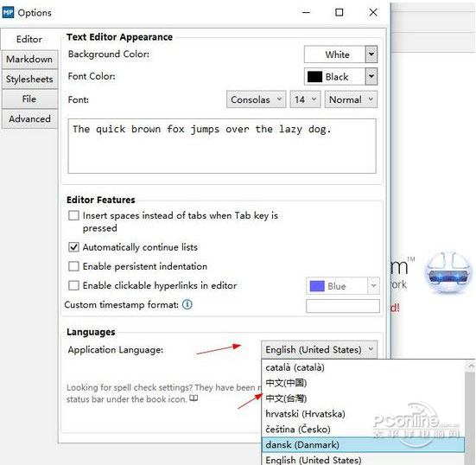Click the book icon after spell check note
476x465 pixels.
tap(194, 398)
